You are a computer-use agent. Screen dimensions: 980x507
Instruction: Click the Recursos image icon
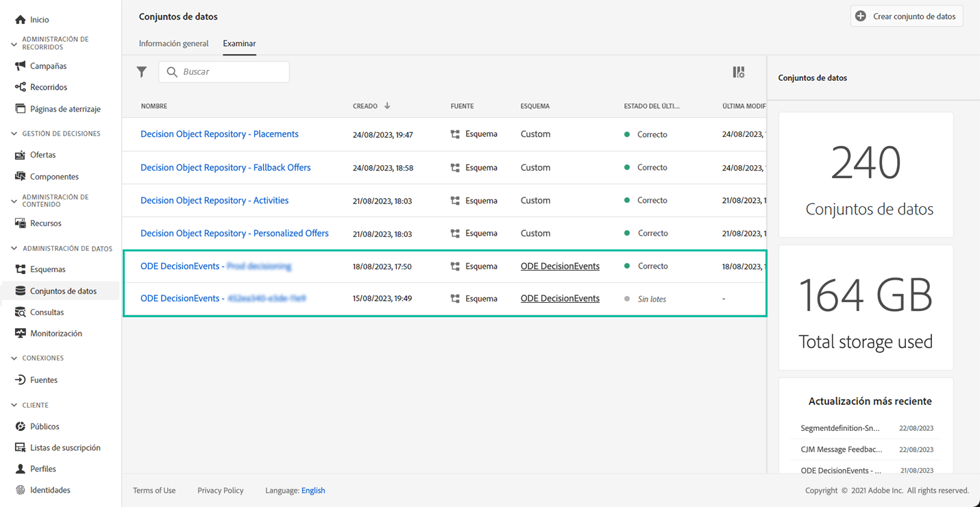(21, 223)
